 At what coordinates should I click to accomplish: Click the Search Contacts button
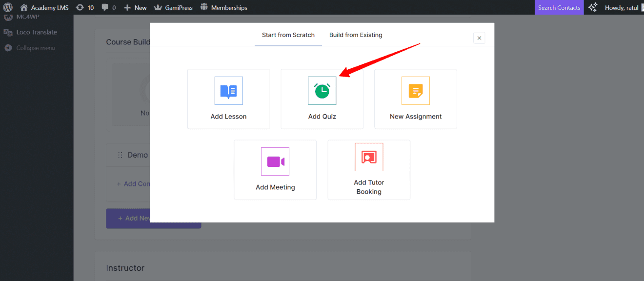559,7
